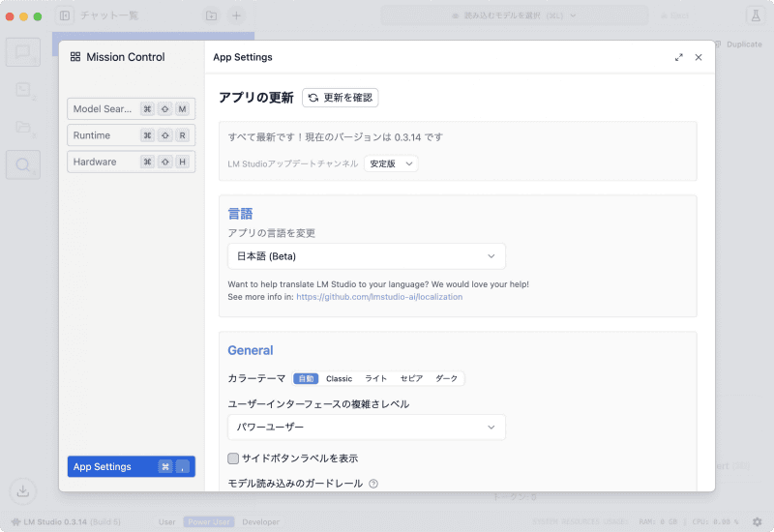Open the 読み込むモデルを選択 model selector
This screenshot has width=774, height=532.
(x=515, y=15)
